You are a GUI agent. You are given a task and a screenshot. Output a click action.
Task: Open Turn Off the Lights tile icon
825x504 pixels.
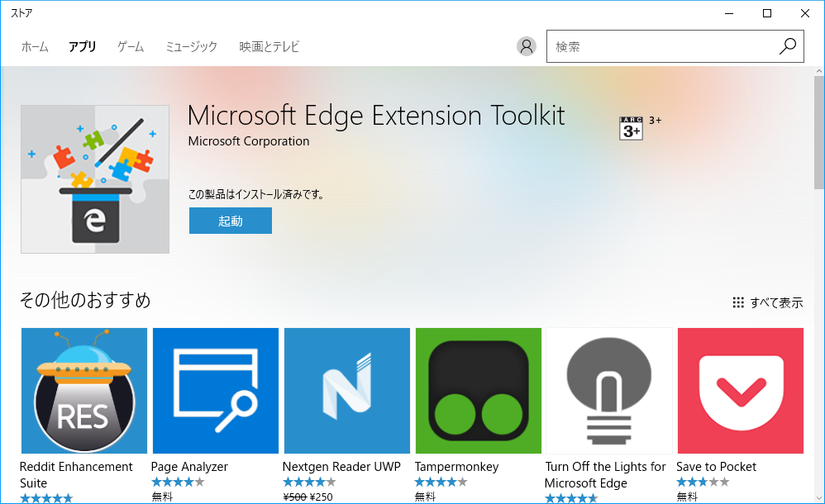[x=609, y=390]
